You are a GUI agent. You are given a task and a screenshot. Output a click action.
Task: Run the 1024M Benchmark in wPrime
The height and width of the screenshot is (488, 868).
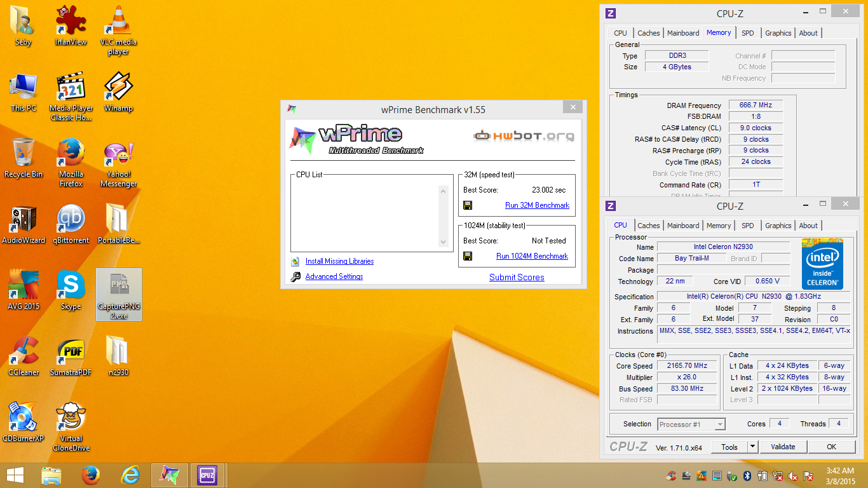click(532, 256)
